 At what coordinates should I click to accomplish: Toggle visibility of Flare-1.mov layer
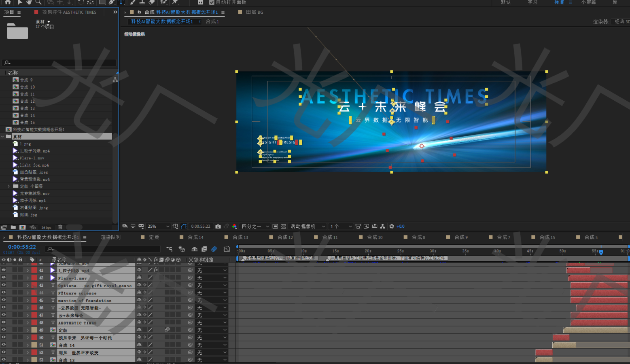4,278
